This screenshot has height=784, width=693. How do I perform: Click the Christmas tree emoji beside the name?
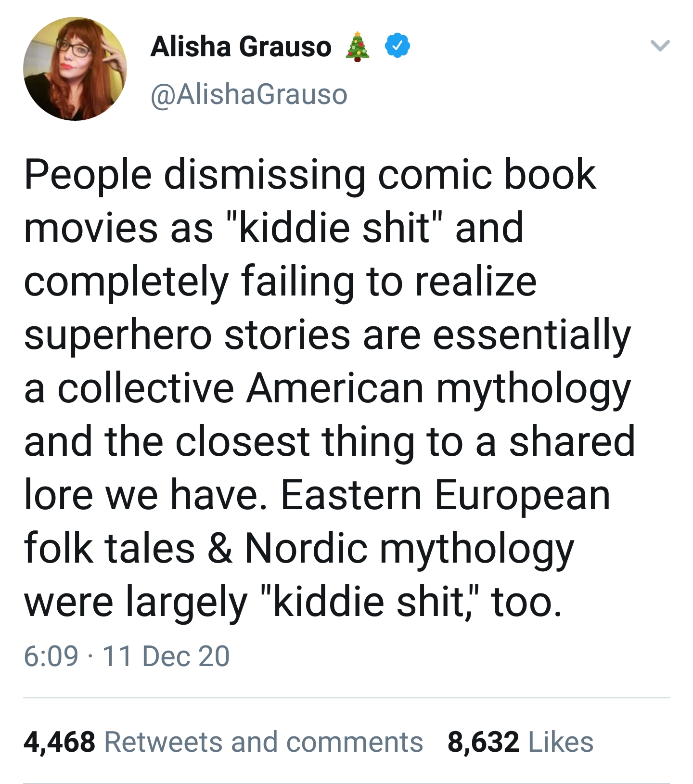pyautogui.click(x=358, y=47)
